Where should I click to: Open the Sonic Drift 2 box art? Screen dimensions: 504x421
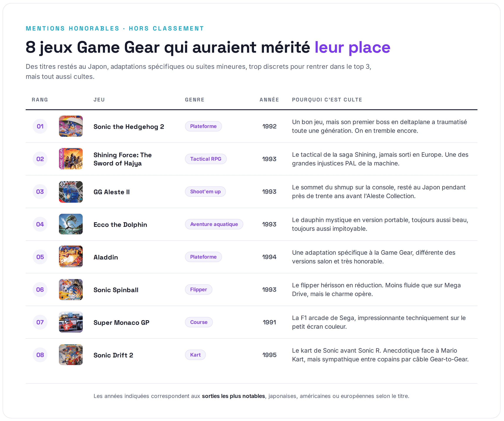(71, 355)
